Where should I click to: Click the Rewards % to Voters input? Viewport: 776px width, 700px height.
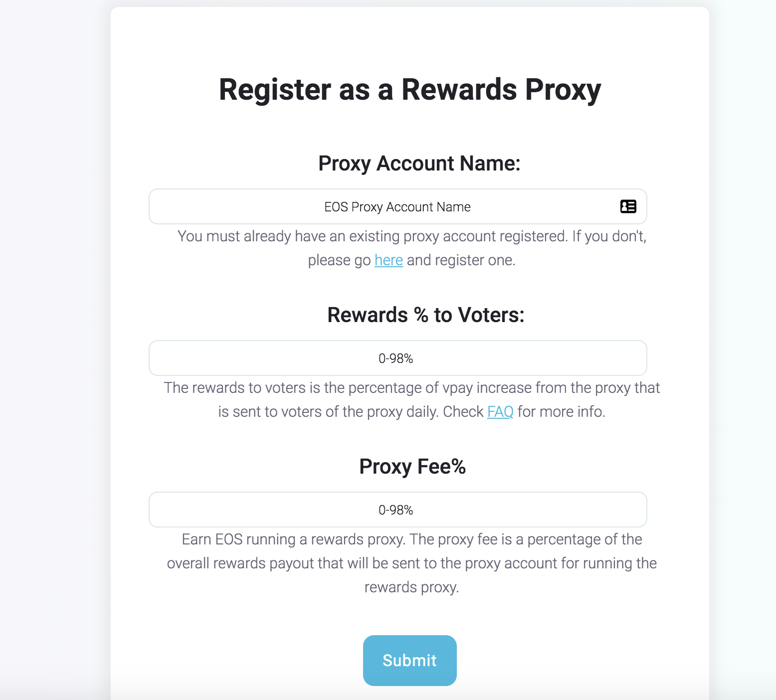click(397, 358)
